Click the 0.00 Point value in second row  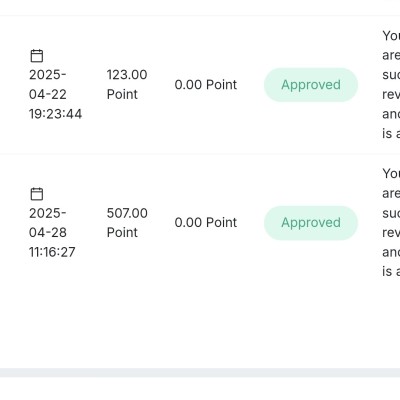(206, 223)
